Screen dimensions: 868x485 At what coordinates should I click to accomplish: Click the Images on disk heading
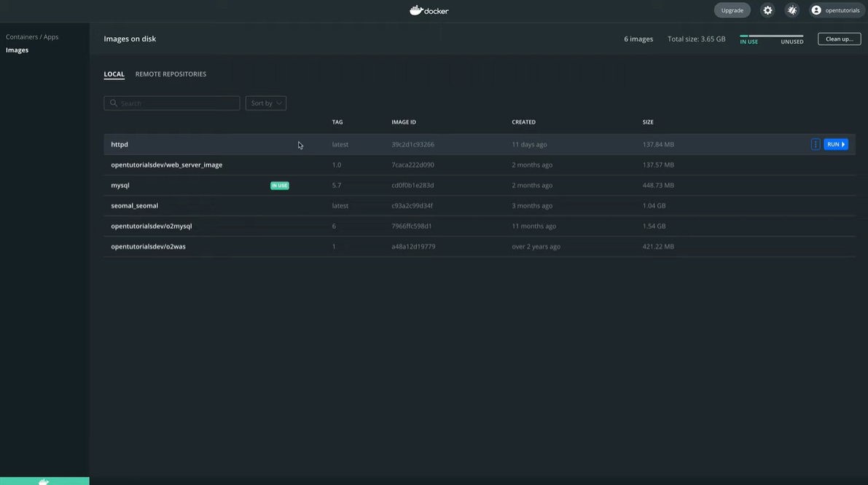[x=130, y=39]
